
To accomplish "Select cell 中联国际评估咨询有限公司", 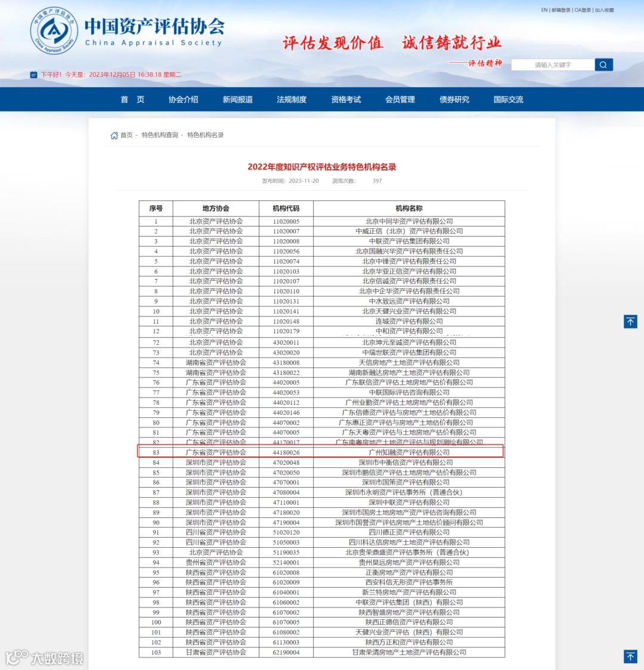I will coord(409,392).
